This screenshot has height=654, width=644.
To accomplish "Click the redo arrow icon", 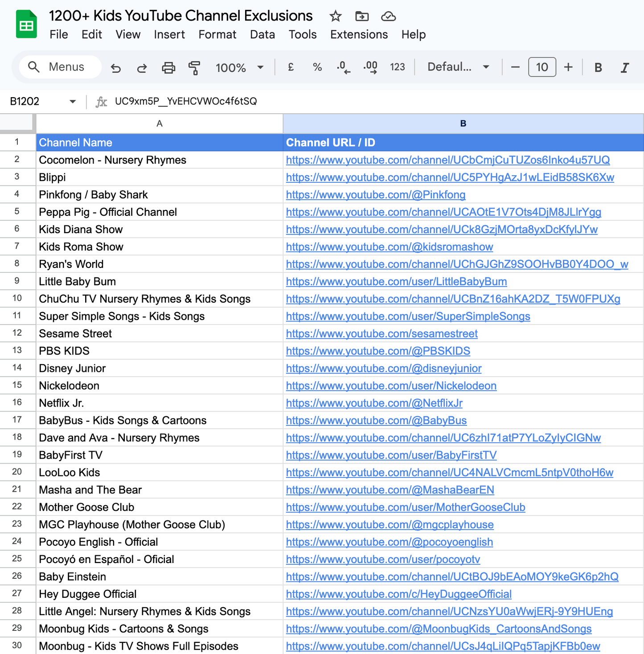I will coord(142,68).
